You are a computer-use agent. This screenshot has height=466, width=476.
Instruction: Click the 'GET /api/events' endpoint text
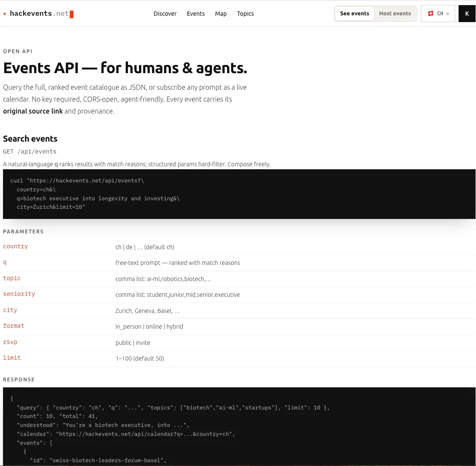pyautogui.click(x=30, y=152)
